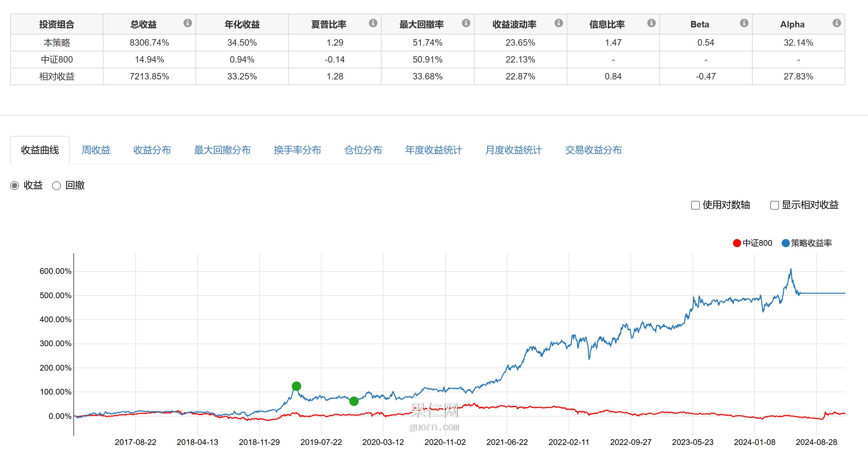868x449 pixels.
Task: Click info icon beside 总收益 header
Action: pyautogui.click(x=187, y=23)
